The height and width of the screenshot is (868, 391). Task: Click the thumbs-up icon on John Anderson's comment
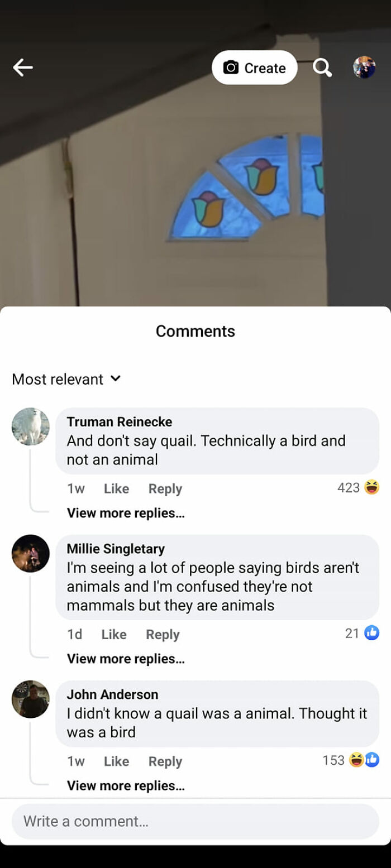[373, 759]
